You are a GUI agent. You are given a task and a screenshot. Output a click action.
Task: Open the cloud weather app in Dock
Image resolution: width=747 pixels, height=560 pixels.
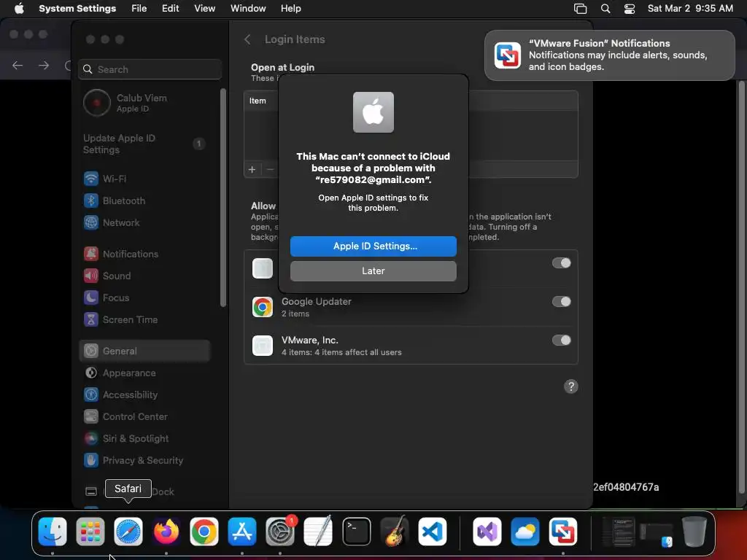click(525, 532)
